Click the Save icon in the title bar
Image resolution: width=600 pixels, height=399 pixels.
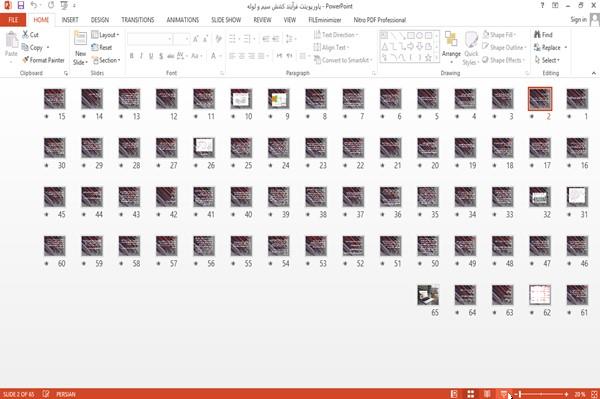click(21, 5)
